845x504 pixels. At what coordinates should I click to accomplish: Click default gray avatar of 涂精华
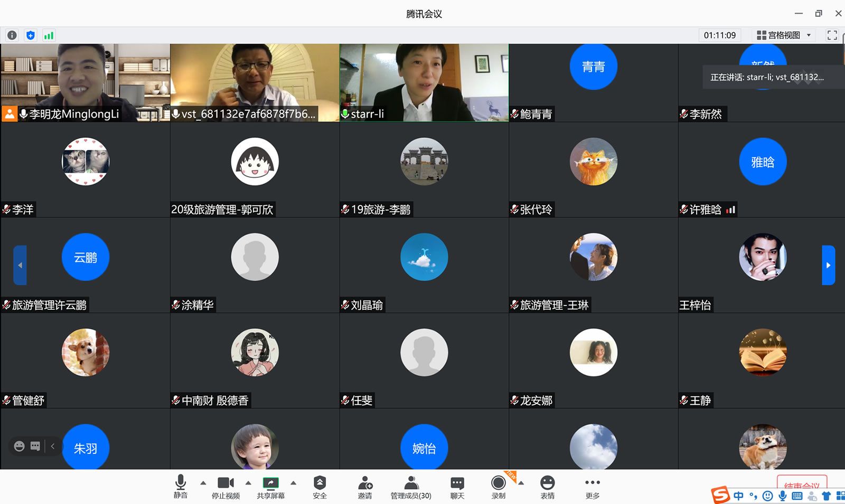tap(255, 257)
